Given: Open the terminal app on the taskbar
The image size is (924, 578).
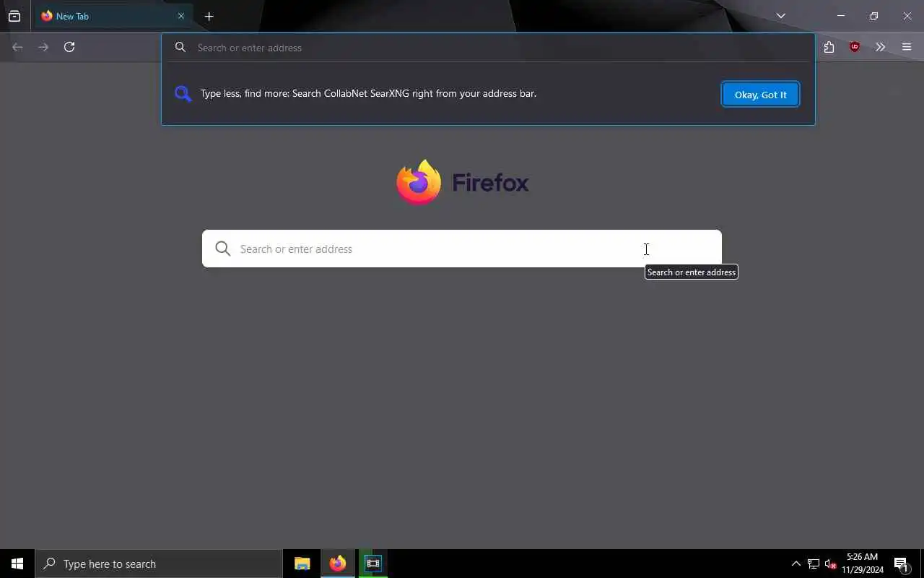Looking at the screenshot, I should point(373,564).
